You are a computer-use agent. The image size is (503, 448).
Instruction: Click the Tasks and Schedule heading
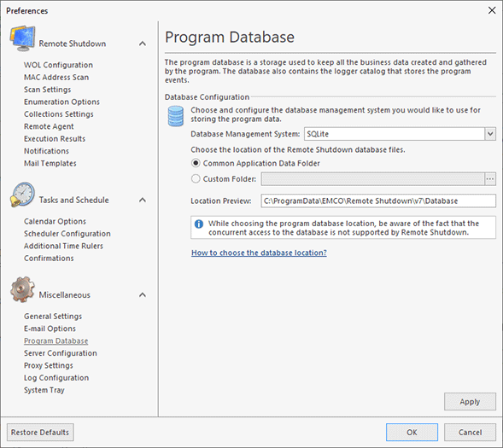[x=73, y=200]
